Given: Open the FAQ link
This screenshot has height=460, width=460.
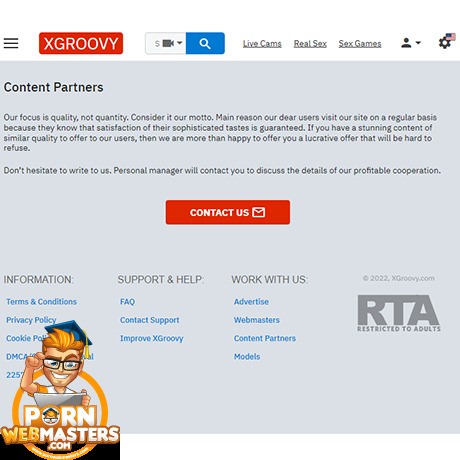Looking at the screenshot, I should click(x=127, y=302).
